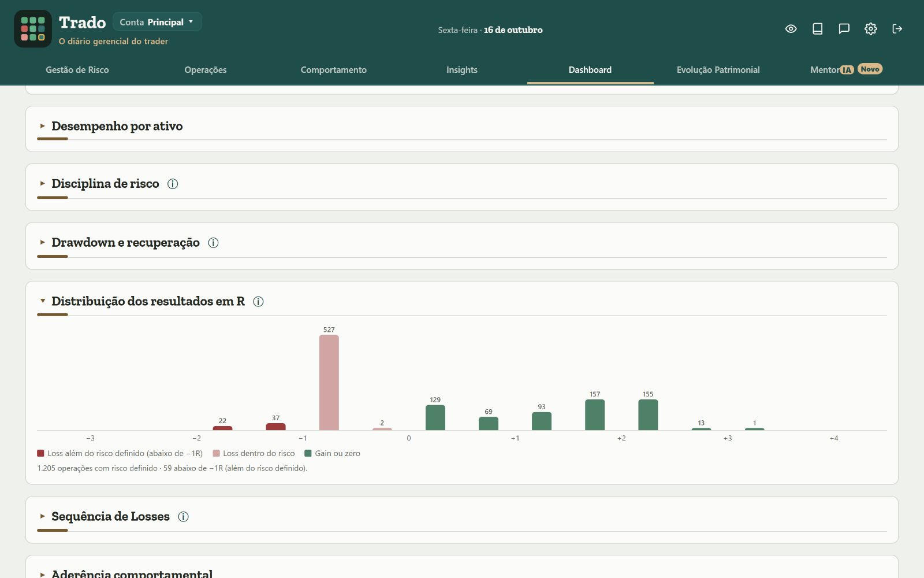924x578 pixels.
Task: Toggle the eye visibility icon in header
Action: coord(791,29)
